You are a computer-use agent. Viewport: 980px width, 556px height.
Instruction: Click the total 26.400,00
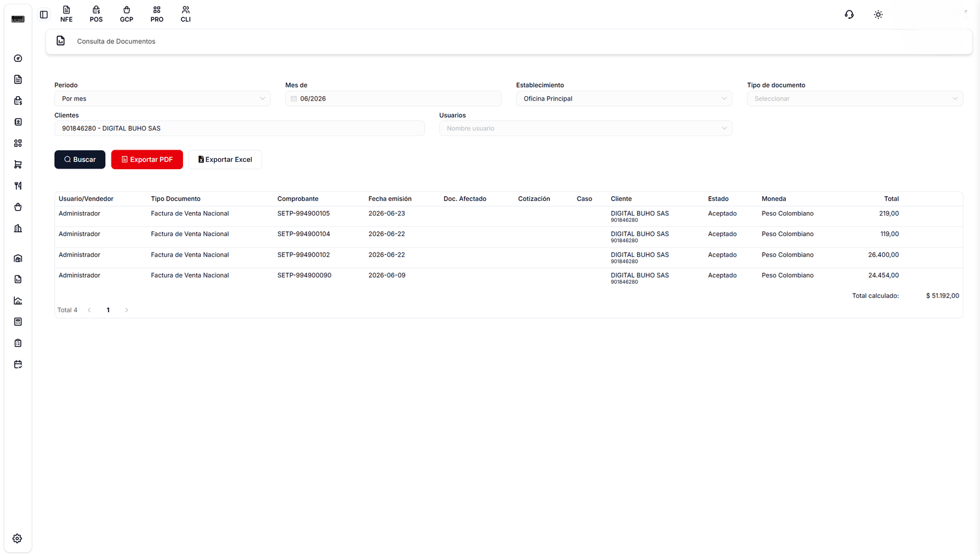883,255
